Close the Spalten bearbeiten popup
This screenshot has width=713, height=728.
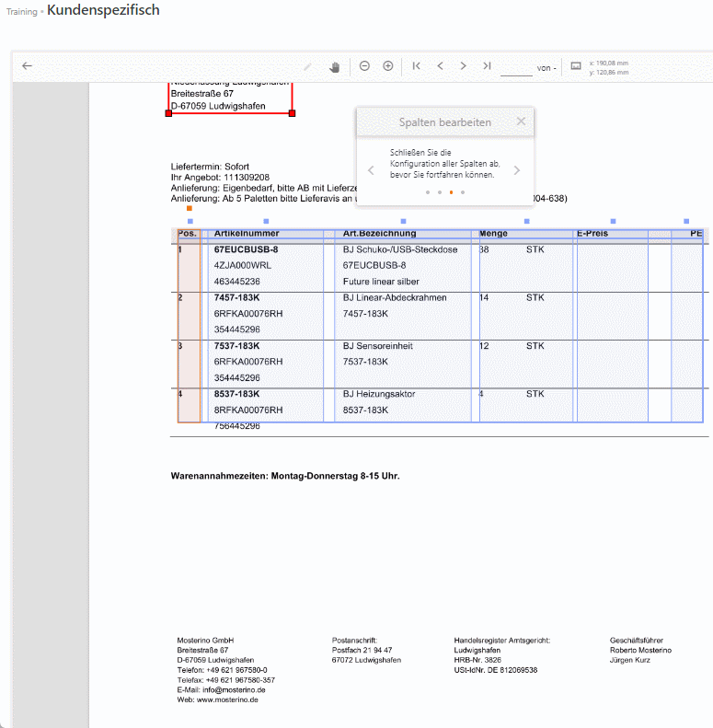pos(522,121)
